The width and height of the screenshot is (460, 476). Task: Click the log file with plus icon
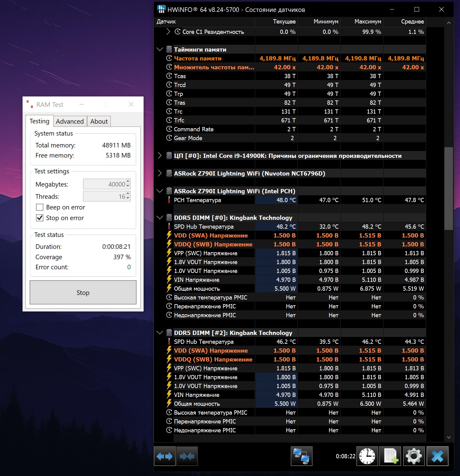(390, 456)
